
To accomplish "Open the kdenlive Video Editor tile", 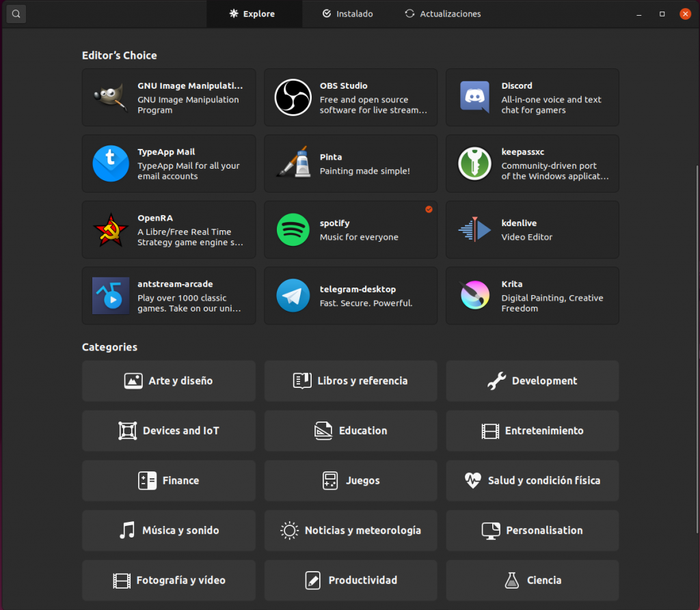I will tap(532, 230).
